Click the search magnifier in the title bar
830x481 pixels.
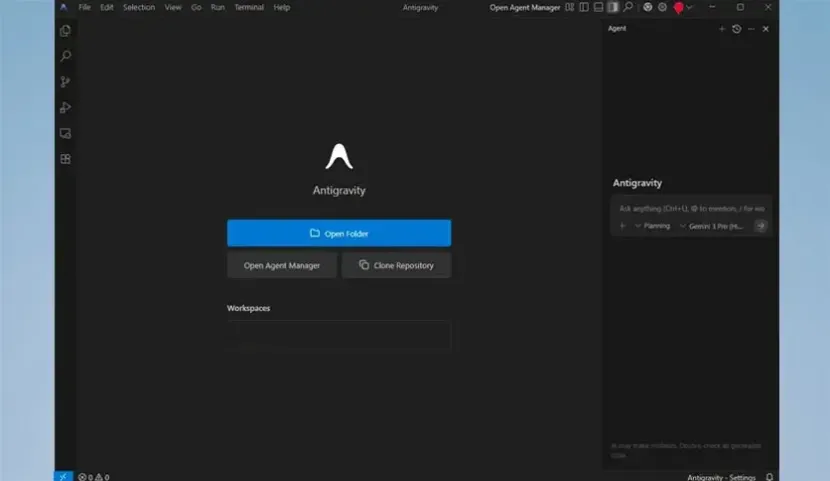pyautogui.click(x=628, y=7)
